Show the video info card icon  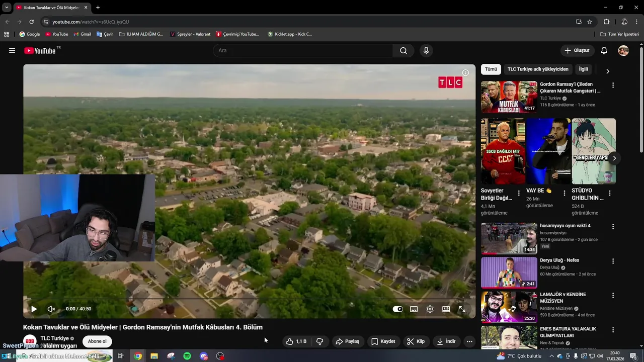[465, 73]
